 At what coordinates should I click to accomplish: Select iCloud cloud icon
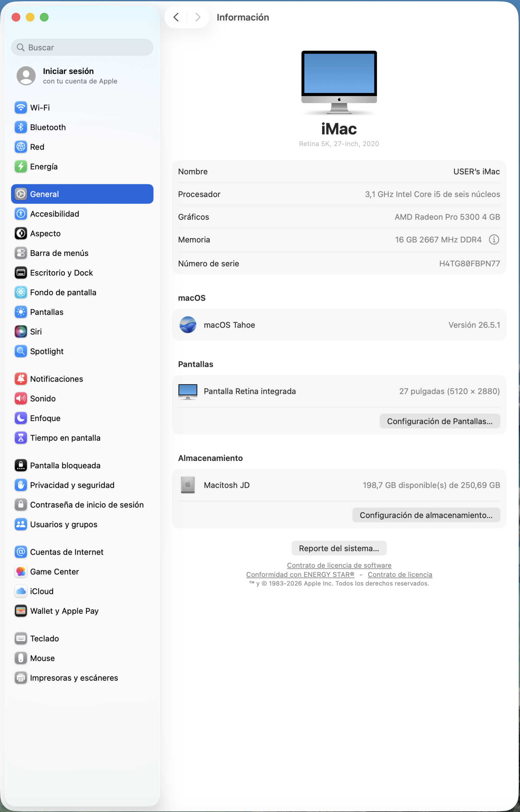tap(21, 591)
